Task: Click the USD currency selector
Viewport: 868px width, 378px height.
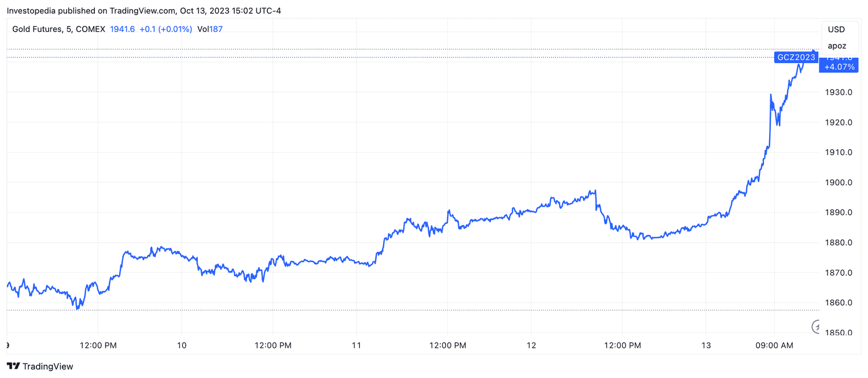Action: 836,29
